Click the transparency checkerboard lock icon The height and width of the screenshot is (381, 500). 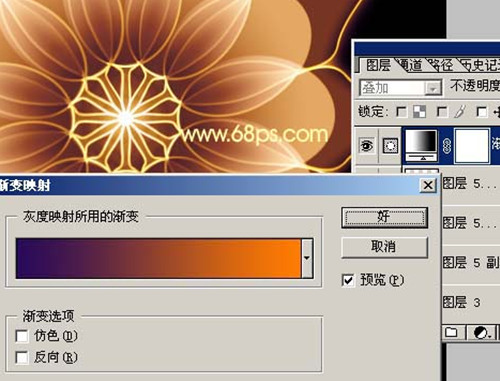[x=419, y=112]
